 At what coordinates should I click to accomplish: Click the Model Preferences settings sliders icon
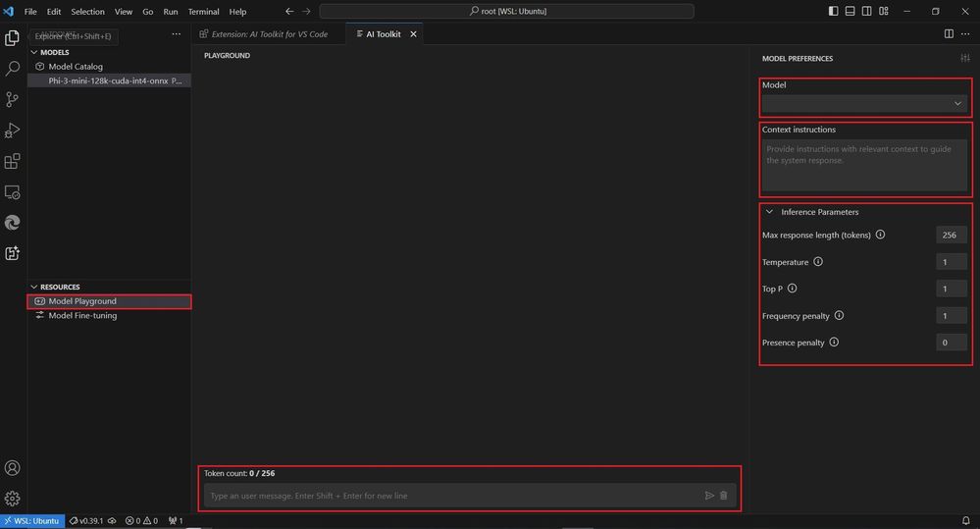pyautogui.click(x=965, y=58)
